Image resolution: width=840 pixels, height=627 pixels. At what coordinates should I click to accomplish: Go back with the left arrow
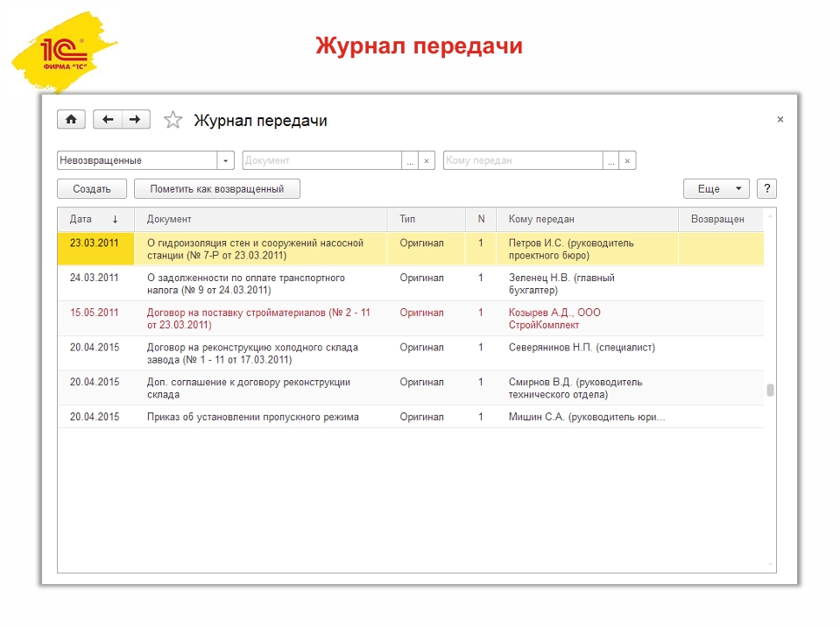click(108, 120)
